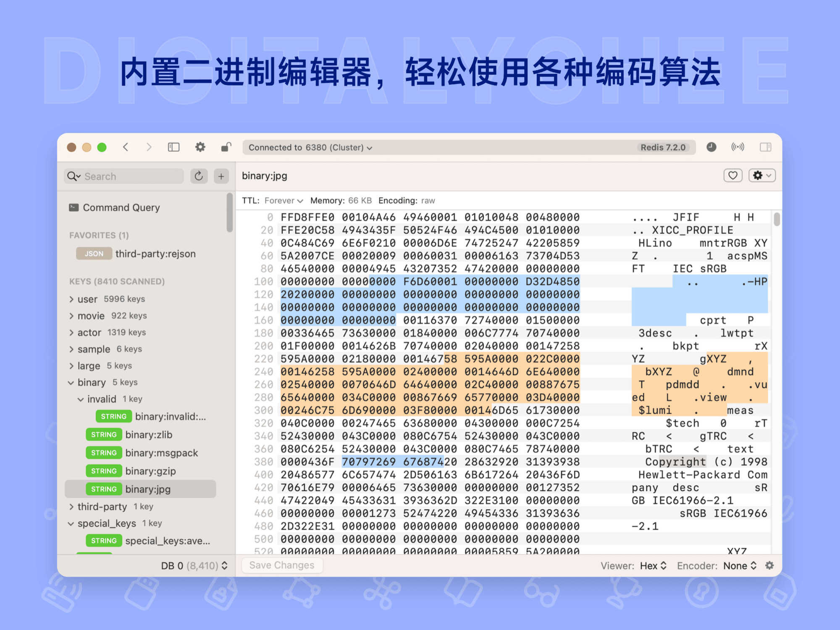Click the forward navigation arrow

150,147
